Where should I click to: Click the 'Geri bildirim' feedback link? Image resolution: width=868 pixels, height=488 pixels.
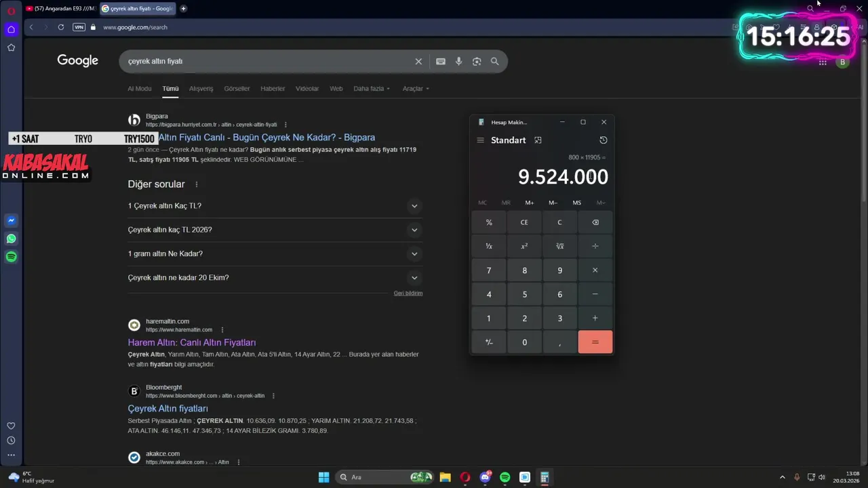408,293
